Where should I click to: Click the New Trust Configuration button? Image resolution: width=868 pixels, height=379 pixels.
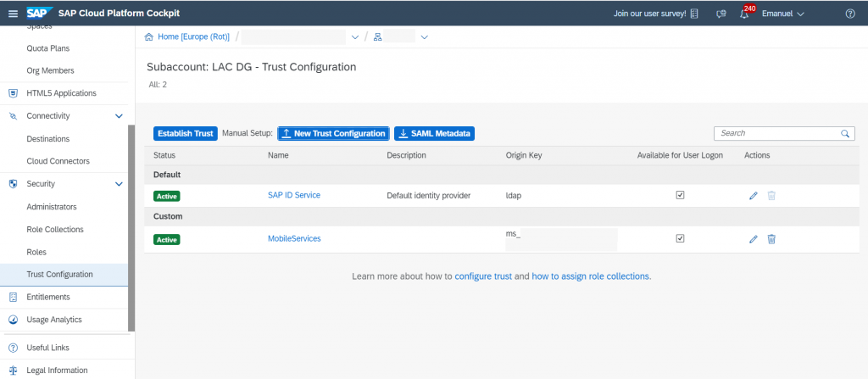(334, 133)
